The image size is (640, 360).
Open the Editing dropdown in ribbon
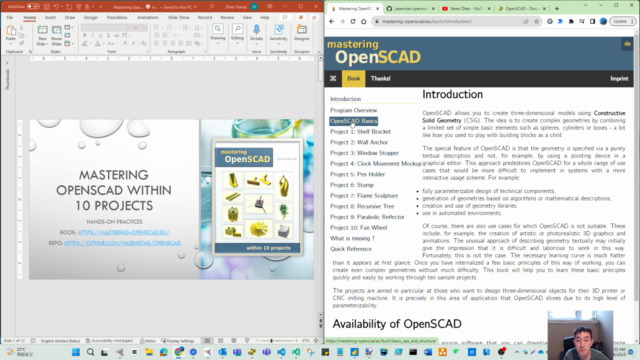pos(237,33)
